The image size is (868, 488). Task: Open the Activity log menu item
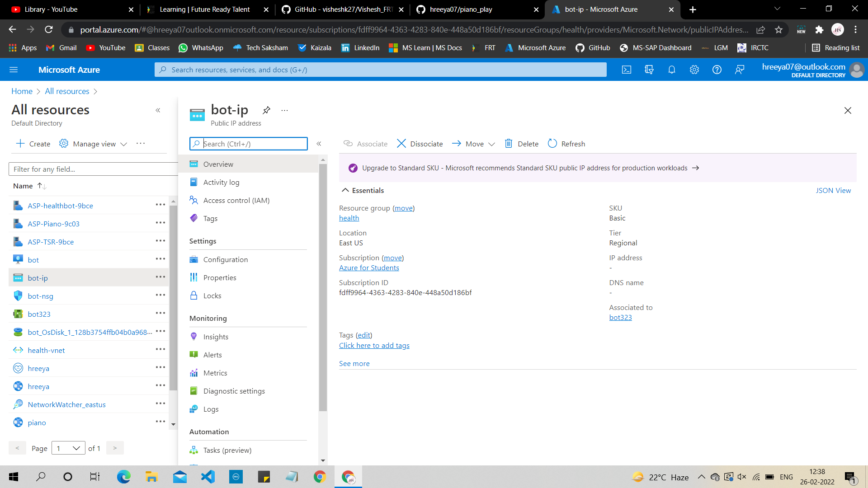[221, 182]
